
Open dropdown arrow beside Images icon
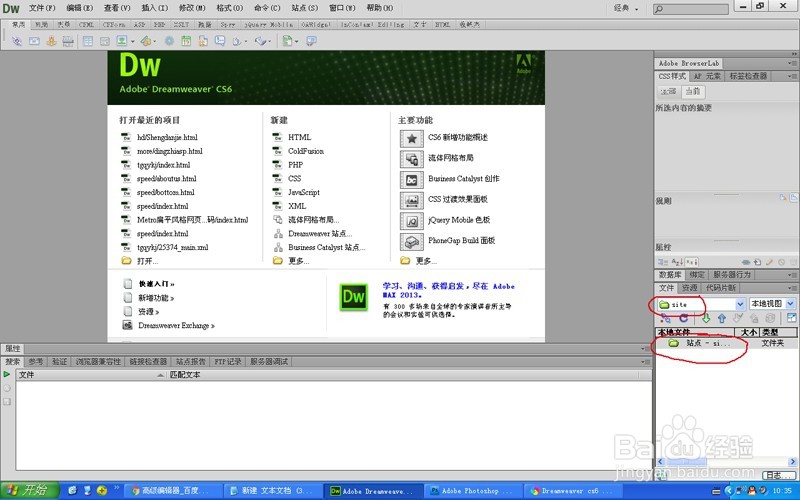133,41
